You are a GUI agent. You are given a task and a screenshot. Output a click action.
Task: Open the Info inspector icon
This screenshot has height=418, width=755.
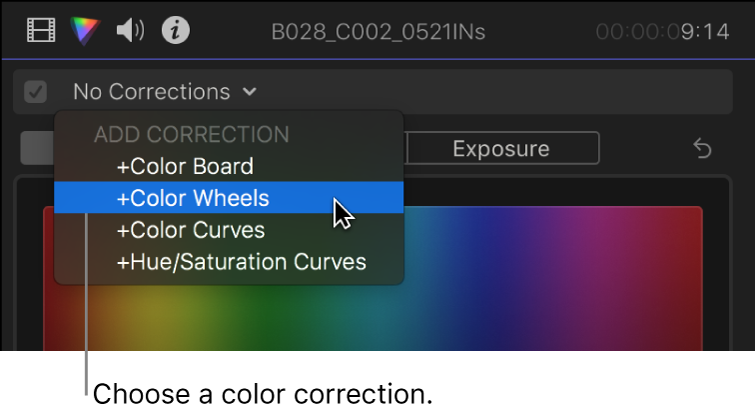[176, 31]
